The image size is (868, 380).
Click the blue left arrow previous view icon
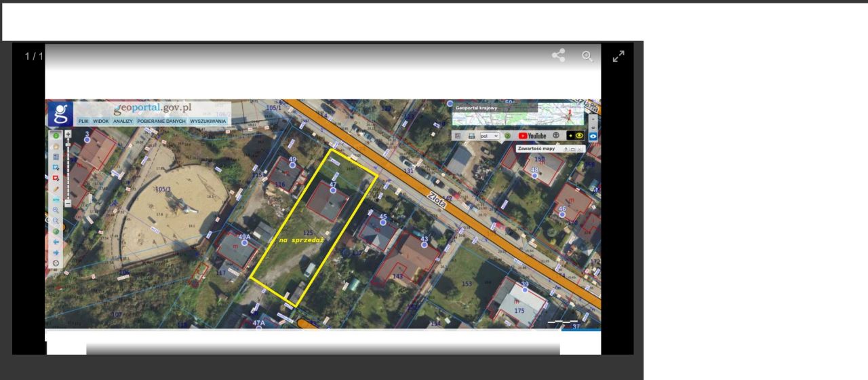pyautogui.click(x=56, y=242)
